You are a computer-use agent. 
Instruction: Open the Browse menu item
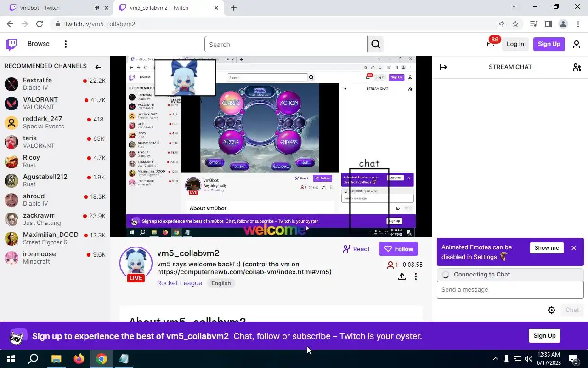(39, 44)
